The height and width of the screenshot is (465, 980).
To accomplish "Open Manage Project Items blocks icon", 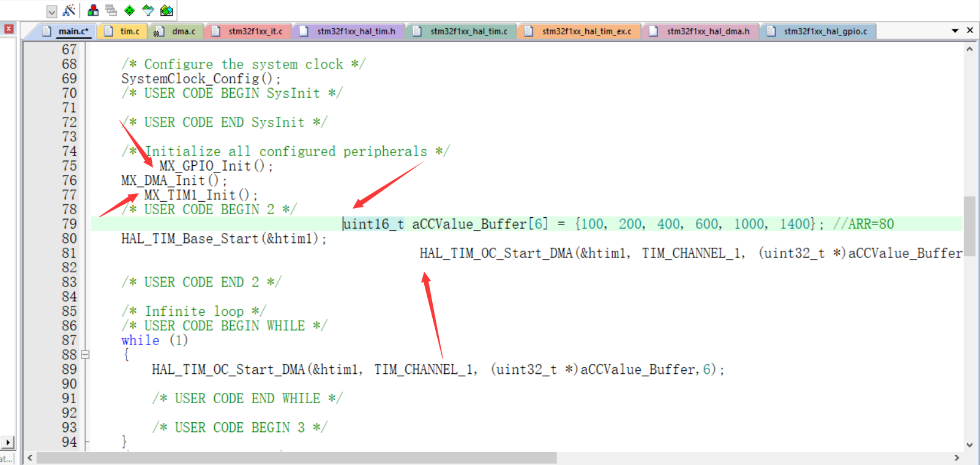I will pos(93,10).
